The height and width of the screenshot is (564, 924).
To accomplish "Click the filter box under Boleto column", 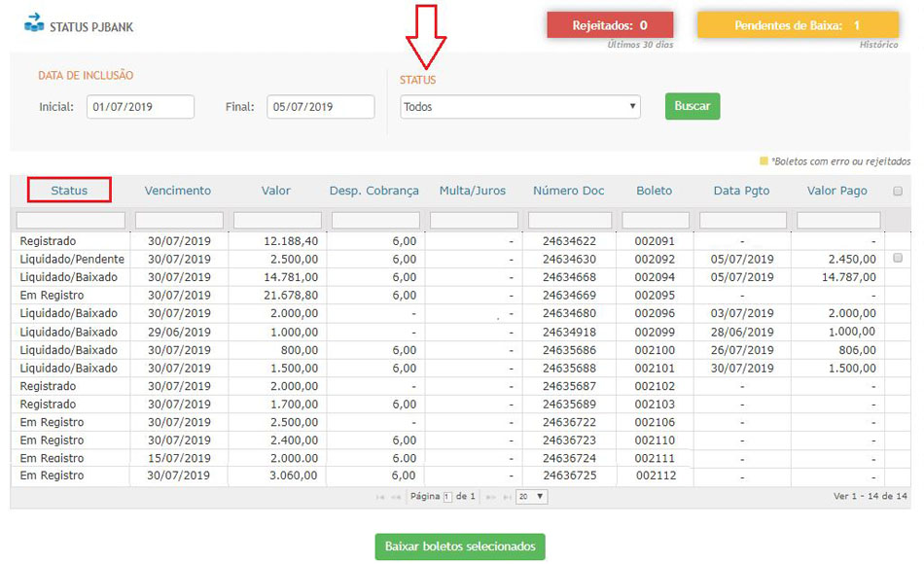I will pos(656,221).
